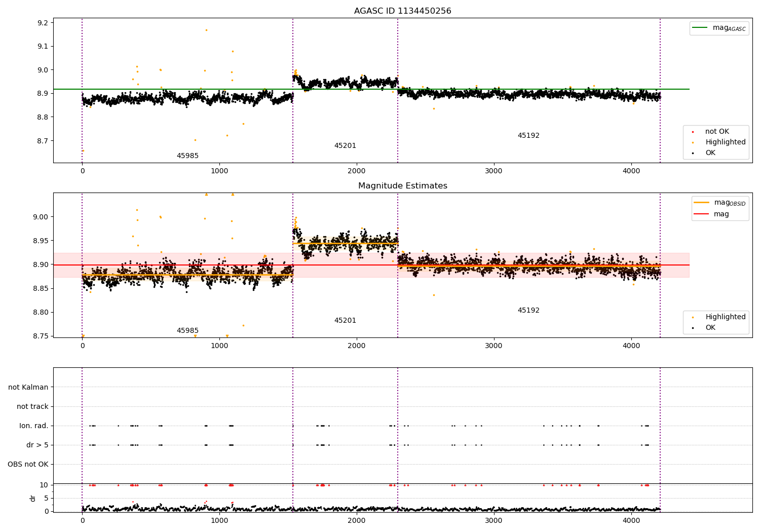This screenshot has width=760, height=532.
Task: Select the red 'mag' legend line sample
Action: pyautogui.click(x=701, y=214)
